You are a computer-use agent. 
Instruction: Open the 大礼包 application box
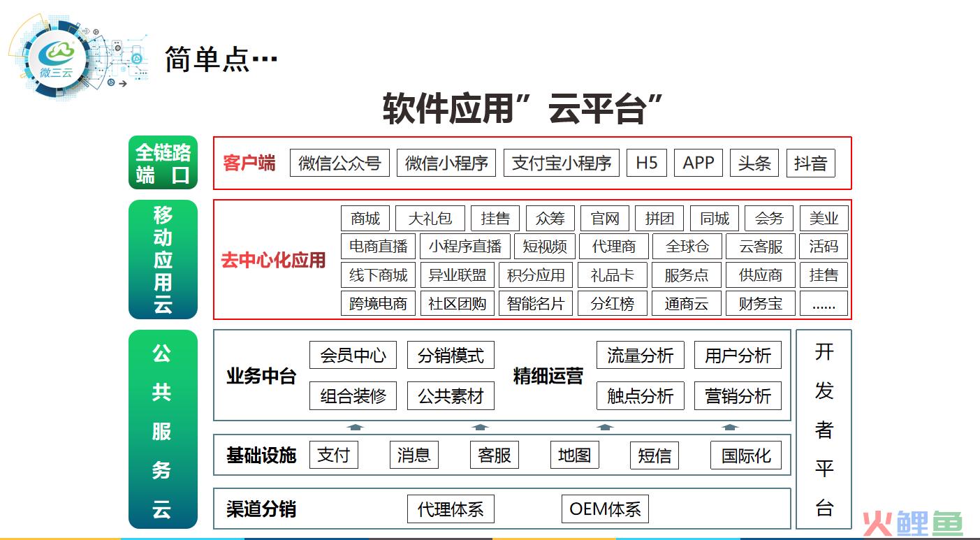[x=430, y=219]
